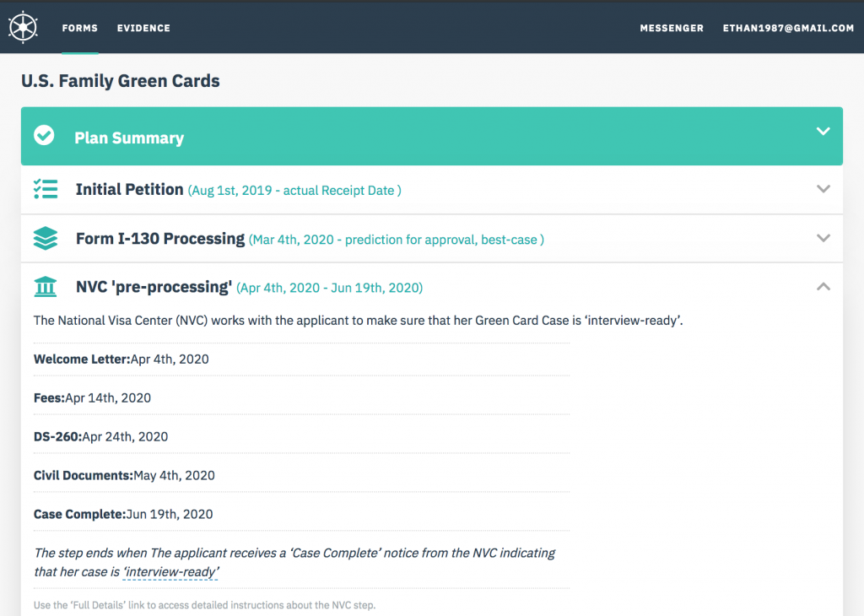Select the Welcome Letter date row
The height and width of the screenshot is (616, 864).
click(x=301, y=359)
